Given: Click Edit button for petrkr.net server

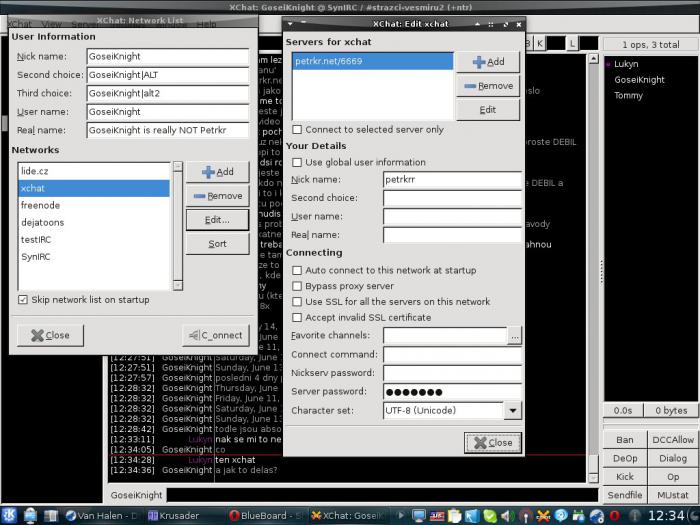Looking at the screenshot, I should (x=488, y=110).
